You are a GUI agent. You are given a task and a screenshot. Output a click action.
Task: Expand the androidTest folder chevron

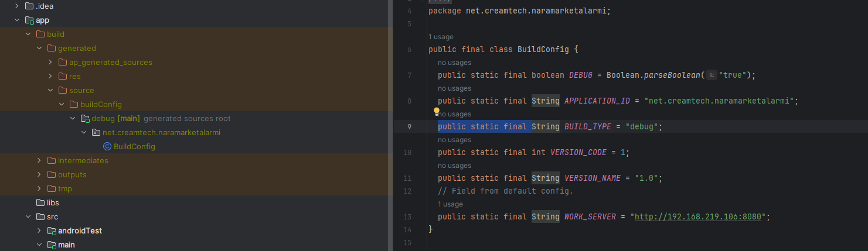pyautogui.click(x=39, y=231)
